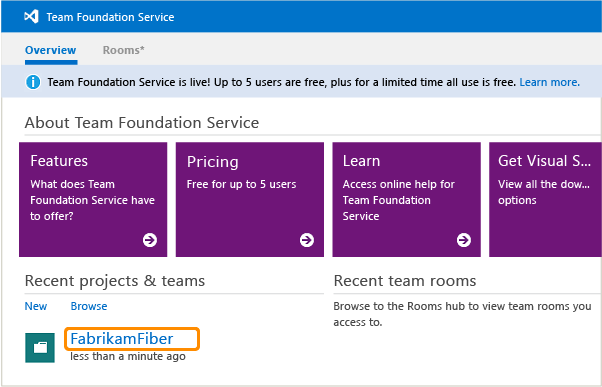Open the Learn tile
The width and height of the screenshot is (602, 387).
pyautogui.click(x=406, y=199)
